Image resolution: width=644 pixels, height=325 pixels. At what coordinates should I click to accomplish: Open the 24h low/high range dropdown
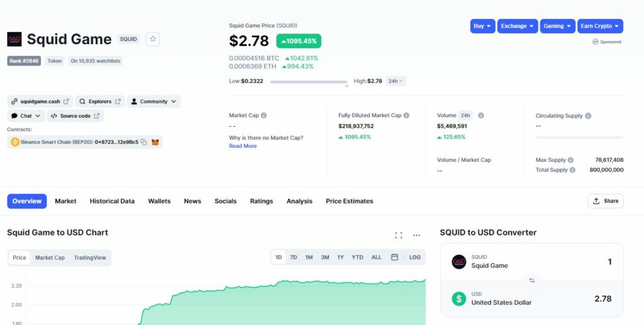click(x=395, y=81)
